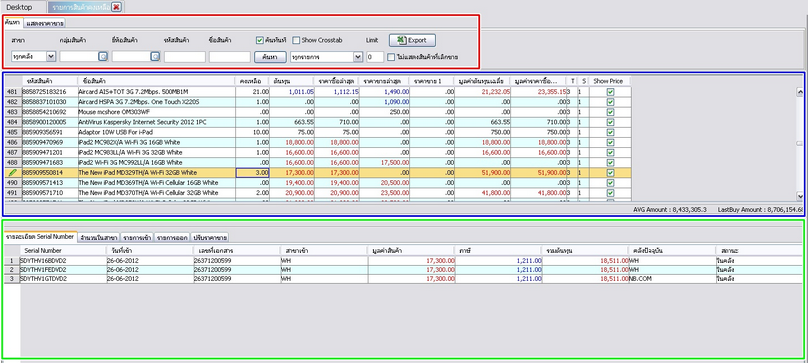
Task: Click the product name input field
Action: pyautogui.click(x=230, y=57)
